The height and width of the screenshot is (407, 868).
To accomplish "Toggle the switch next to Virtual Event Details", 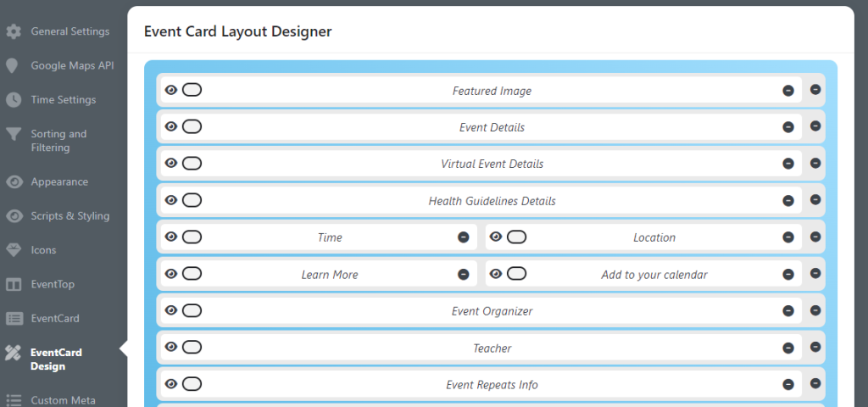I will [x=192, y=163].
